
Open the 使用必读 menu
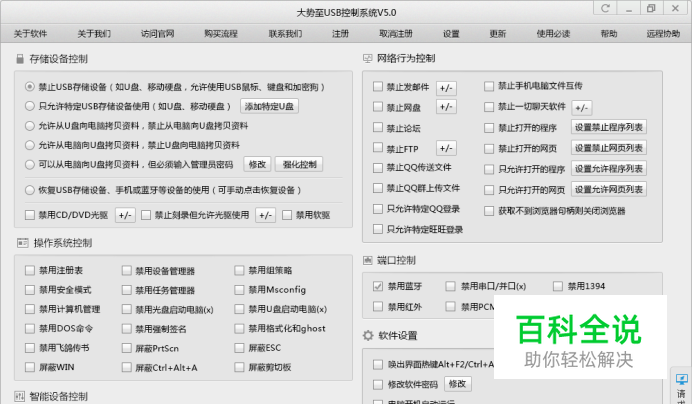[553, 34]
